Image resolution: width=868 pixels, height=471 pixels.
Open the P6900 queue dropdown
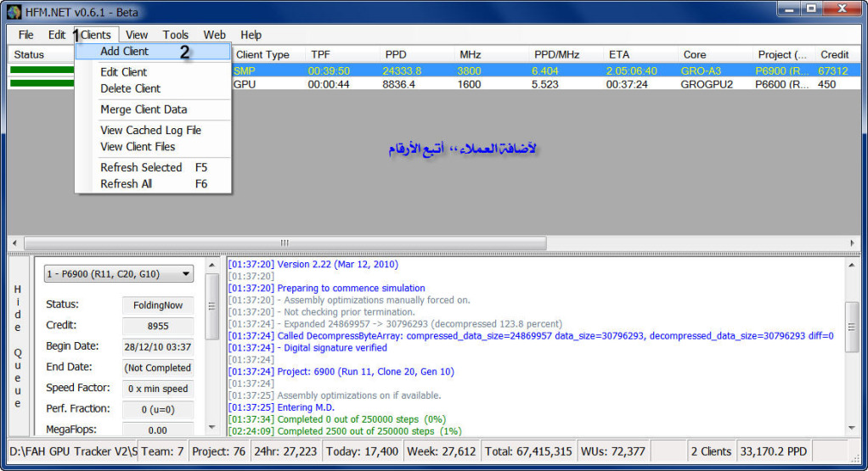119,273
